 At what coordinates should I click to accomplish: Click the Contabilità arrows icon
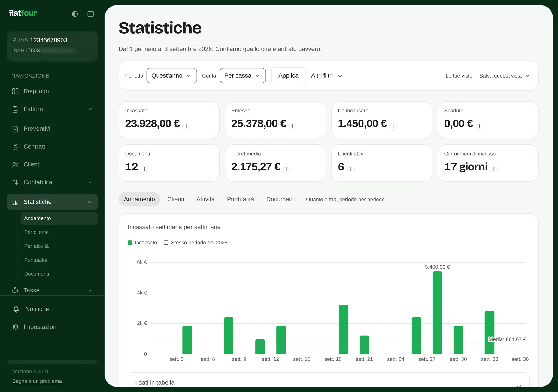click(15, 183)
